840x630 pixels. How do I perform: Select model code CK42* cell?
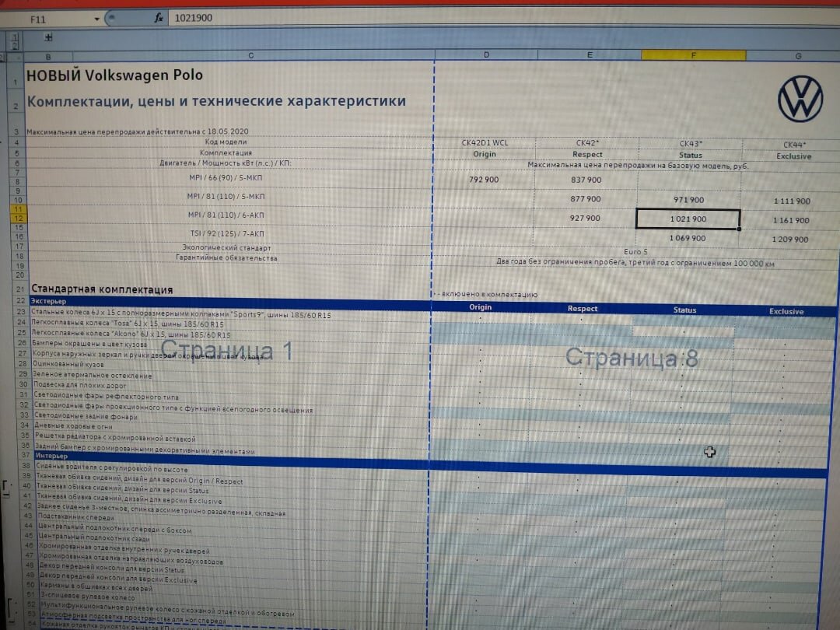[x=587, y=143]
